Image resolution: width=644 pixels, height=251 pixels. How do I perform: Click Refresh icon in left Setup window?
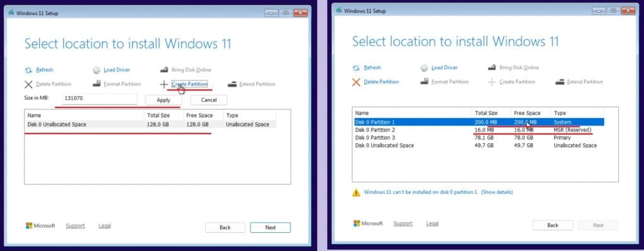tap(28, 70)
